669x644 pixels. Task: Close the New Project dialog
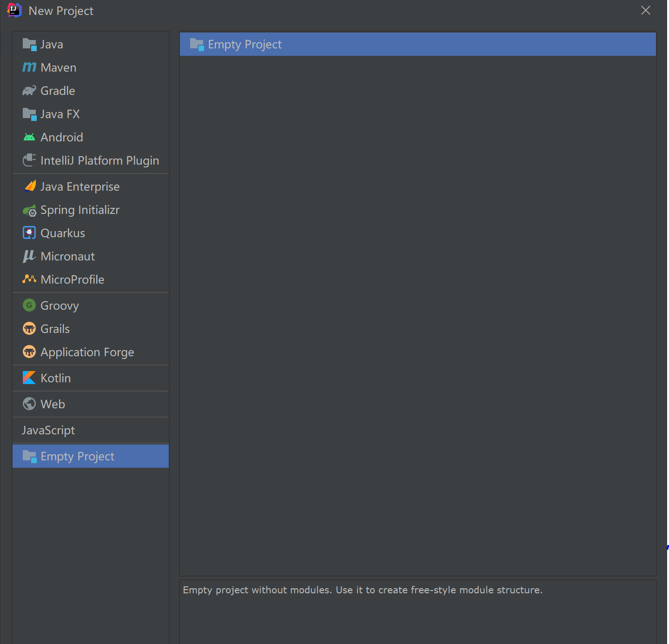646,10
